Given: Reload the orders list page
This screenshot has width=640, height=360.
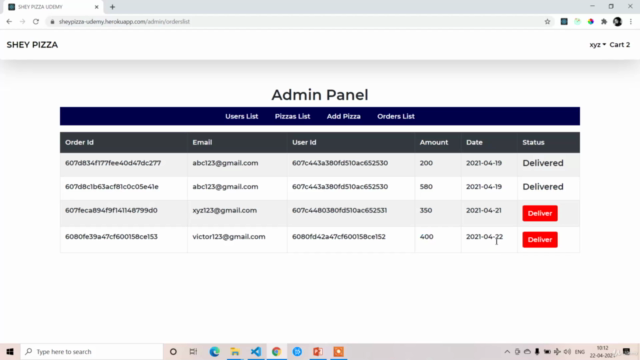Looking at the screenshot, I should [x=36, y=22].
